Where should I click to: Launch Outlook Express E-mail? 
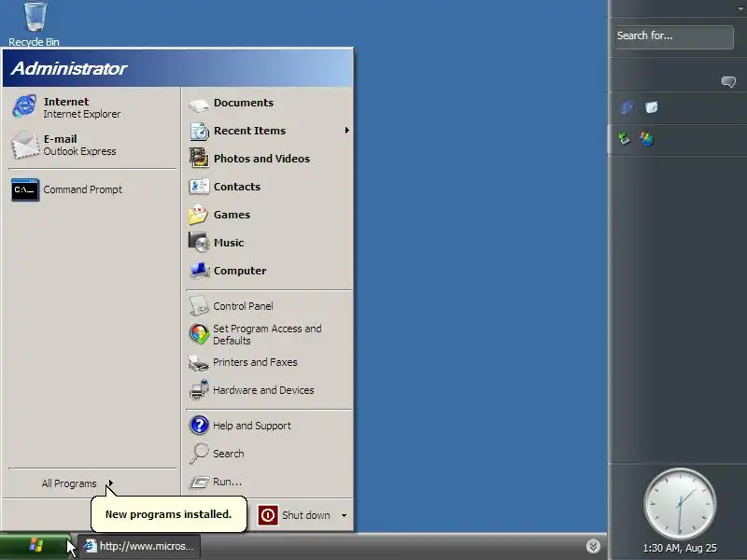pyautogui.click(x=92, y=145)
